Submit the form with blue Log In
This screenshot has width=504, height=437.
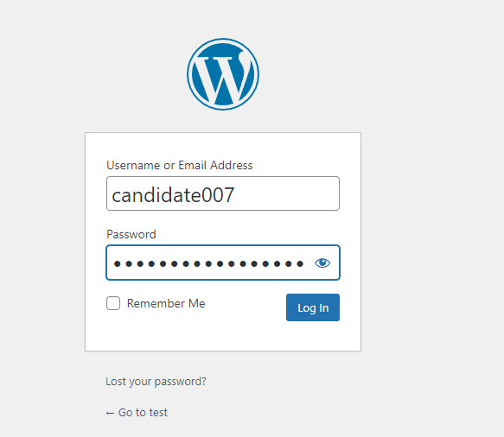313,307
